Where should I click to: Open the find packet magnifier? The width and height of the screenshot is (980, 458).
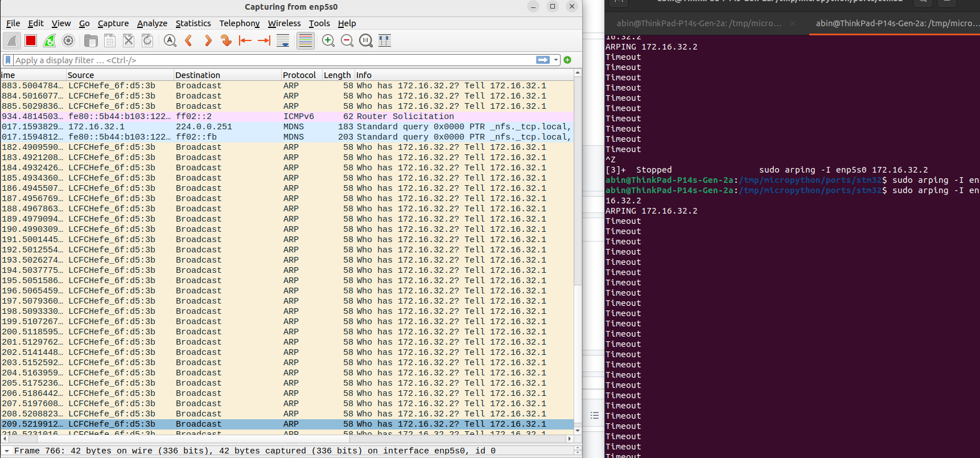170,40
